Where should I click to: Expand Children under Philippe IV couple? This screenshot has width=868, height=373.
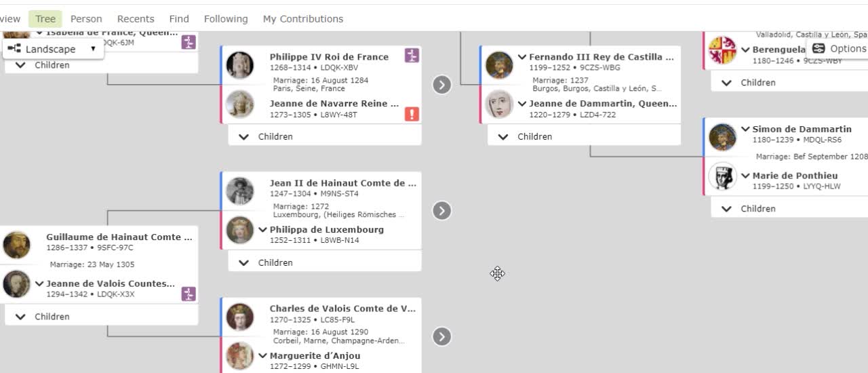[325, 136]
